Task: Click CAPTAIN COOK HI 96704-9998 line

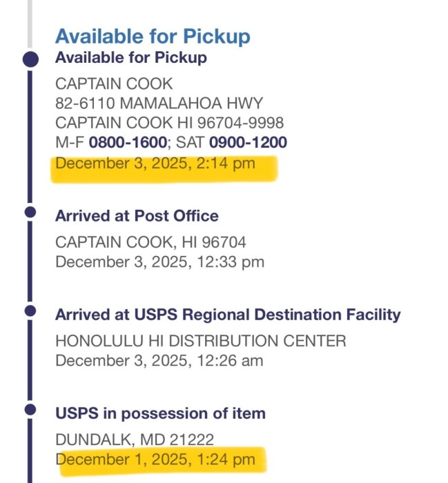Action: click(x=169, y=123)
